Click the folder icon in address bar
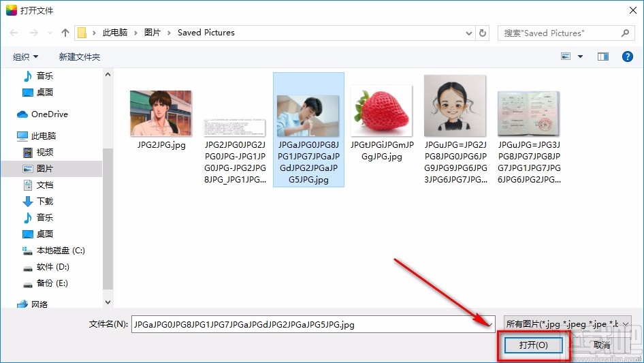 [82, 33]
